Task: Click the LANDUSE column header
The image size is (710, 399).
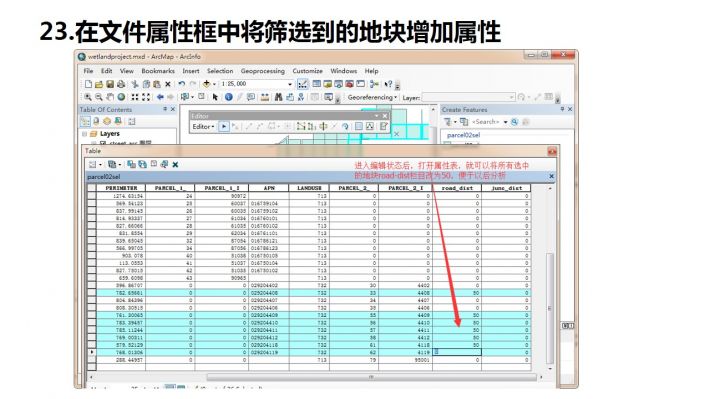Action: [x=309, y=188]
